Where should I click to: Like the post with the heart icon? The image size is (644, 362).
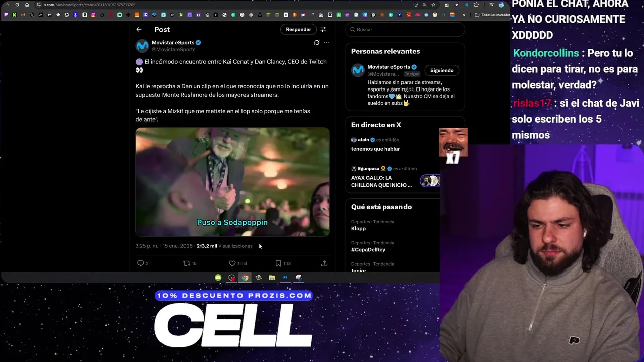click(232, 263)
